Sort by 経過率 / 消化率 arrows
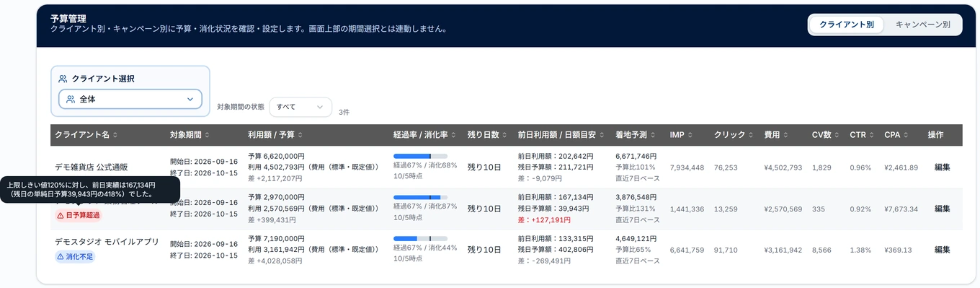Screen dimensions: 980x288 tap(453, 135)
